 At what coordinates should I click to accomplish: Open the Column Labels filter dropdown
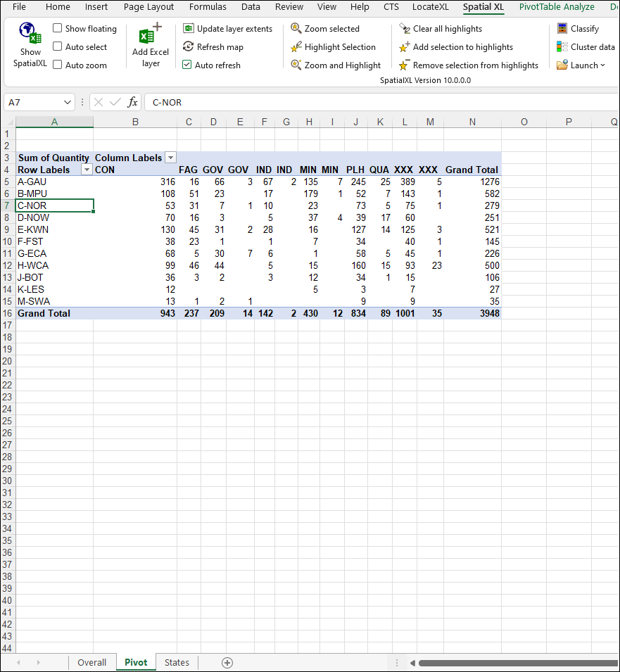(170, 158)
